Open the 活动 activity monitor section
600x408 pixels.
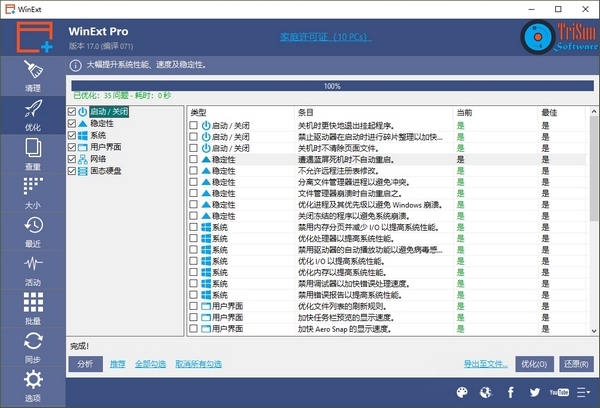pos(33,270)
